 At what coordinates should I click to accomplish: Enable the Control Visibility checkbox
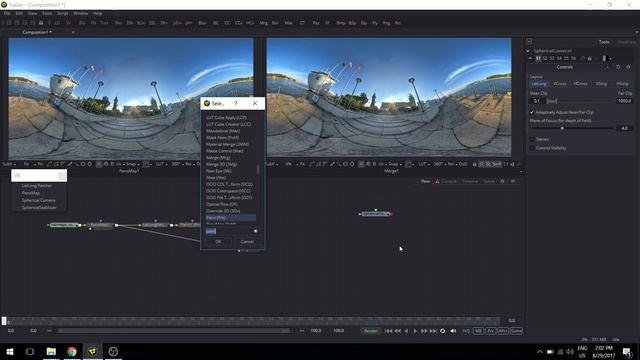pyautogui.click(x=532, y=148)
